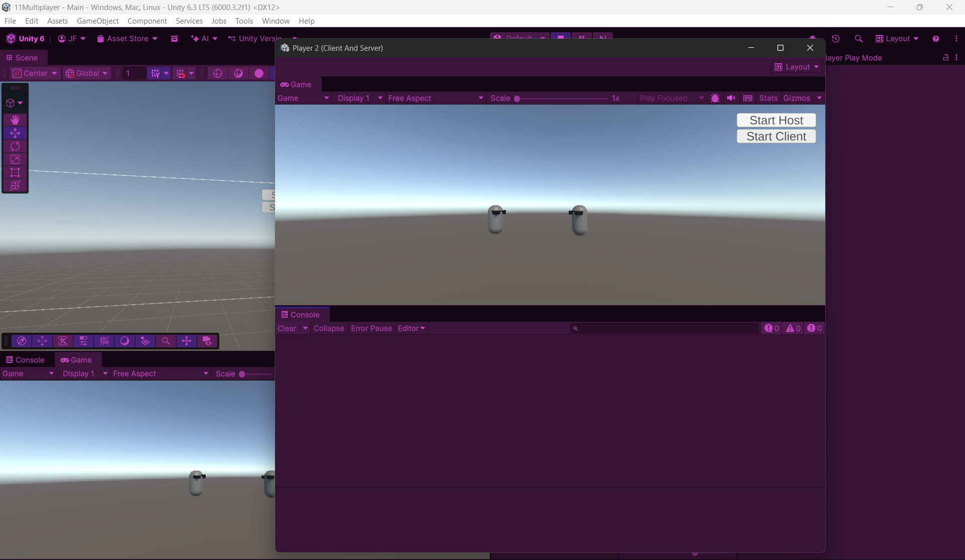
Task: Toggle Stats overlay in Game view
Action: pos(768,98)
